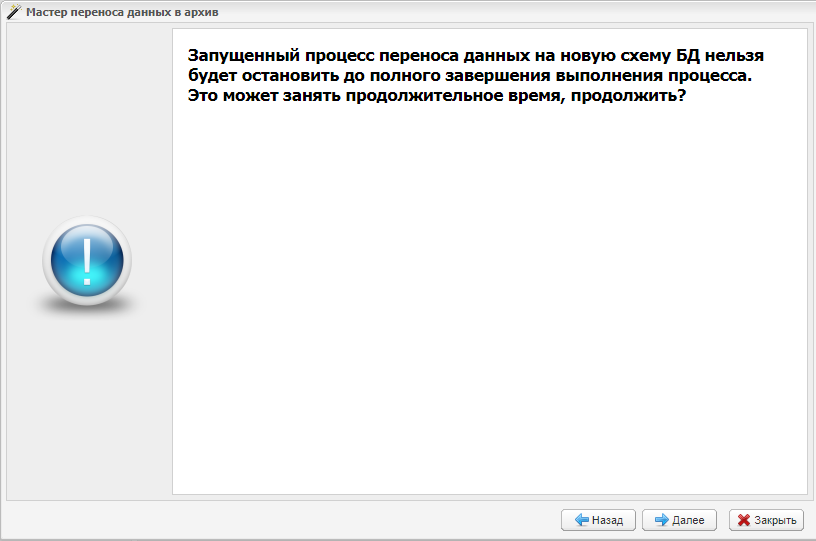The height and width of the screenshot is (541, 816).
Task: Click the left arrow icon on Назад
Action: 581,520
